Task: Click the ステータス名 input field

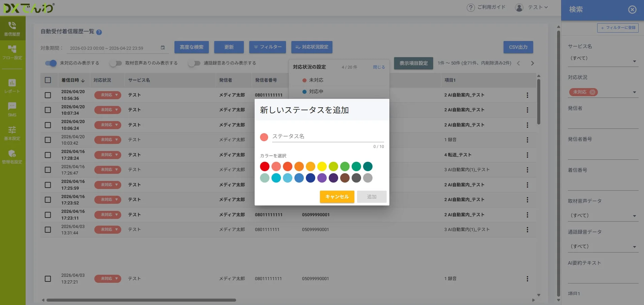Action: [x=328, y=136]
